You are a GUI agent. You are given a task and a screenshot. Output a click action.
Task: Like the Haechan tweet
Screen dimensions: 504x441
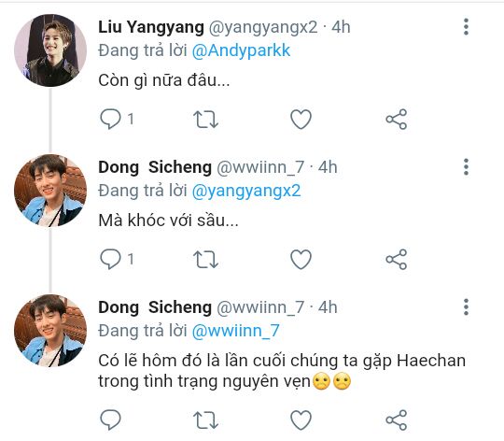[301, 420]
